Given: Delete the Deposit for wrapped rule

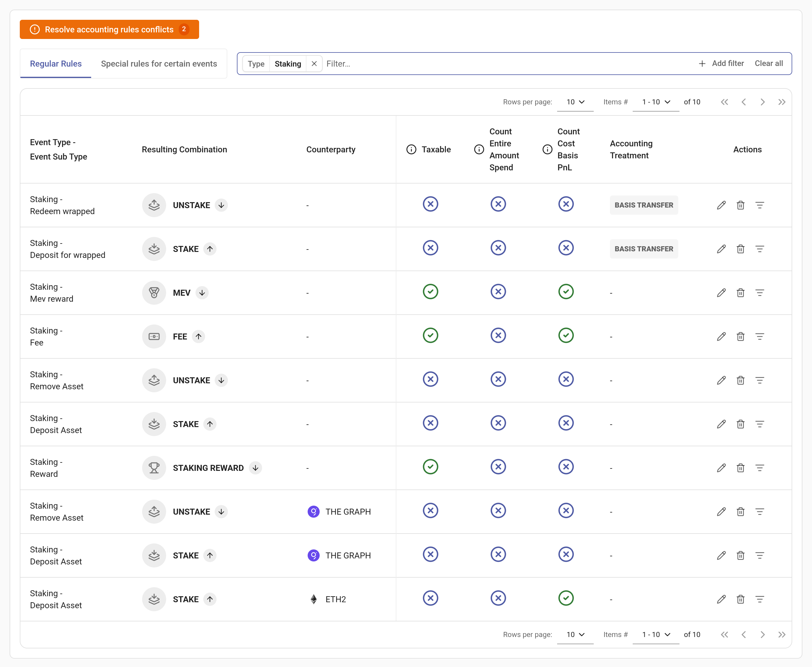Looking at the screenshot, I should (x=740, y=249).
